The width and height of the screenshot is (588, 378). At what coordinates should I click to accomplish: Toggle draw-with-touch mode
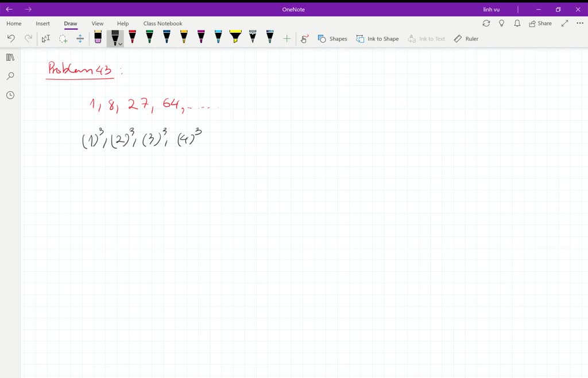click(x=304, y=38)
